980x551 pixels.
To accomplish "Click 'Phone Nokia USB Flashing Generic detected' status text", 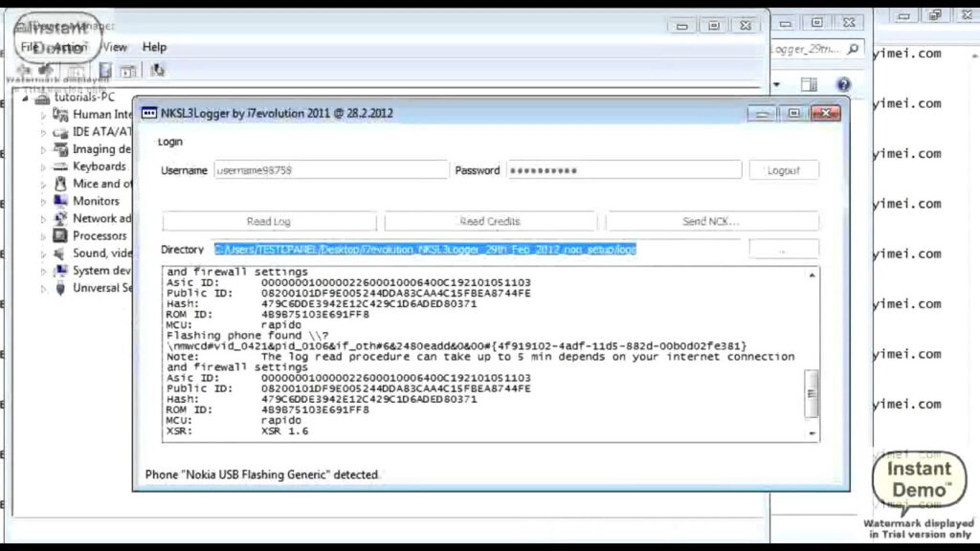I will (262, 474).
